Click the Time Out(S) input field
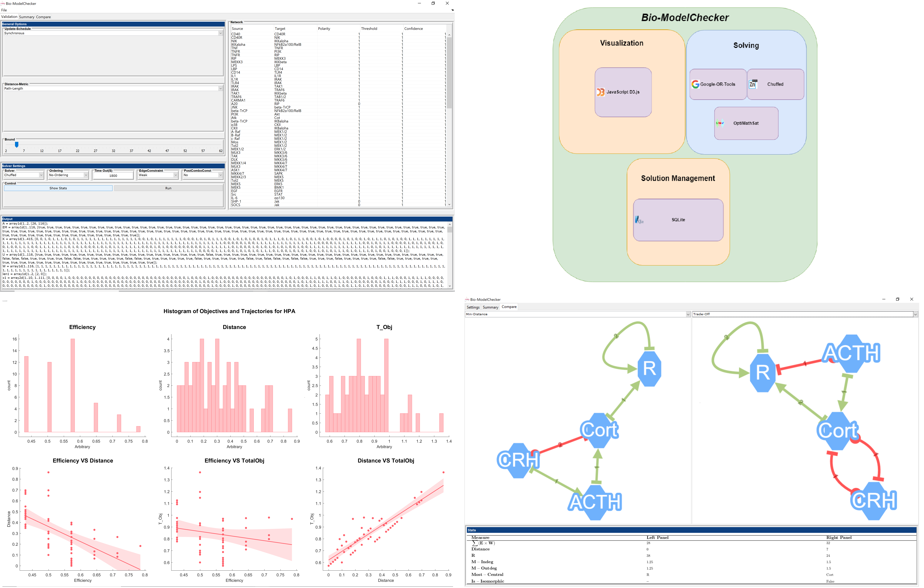Image resolution: width=924 pixels, height=588 pixels. coord(113,176)
